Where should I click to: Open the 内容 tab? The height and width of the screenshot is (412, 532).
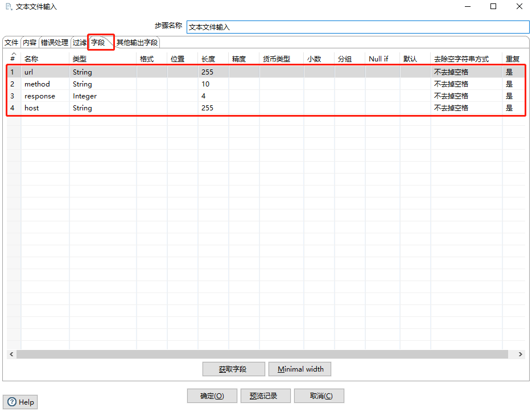(x=30, y=43)
